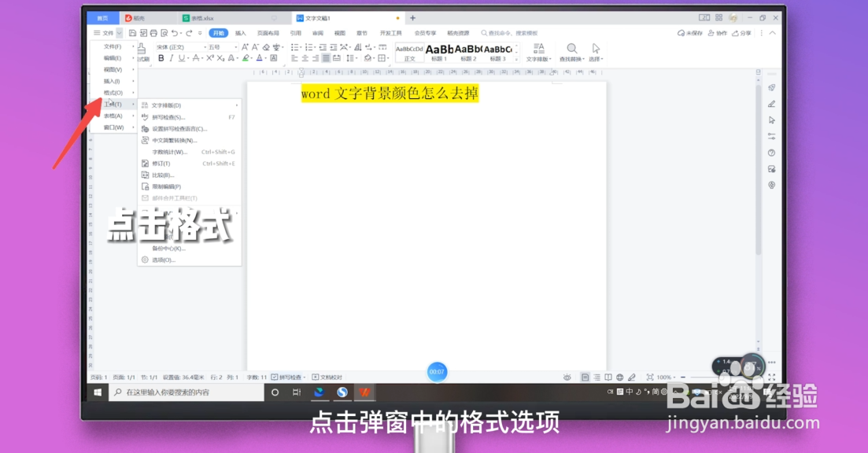Apply the 标题 1 heading style
868x453 pixels.
tap(440, 53)
